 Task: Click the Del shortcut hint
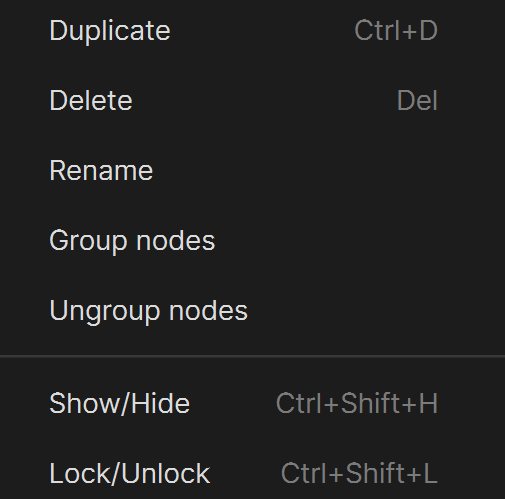417,100
